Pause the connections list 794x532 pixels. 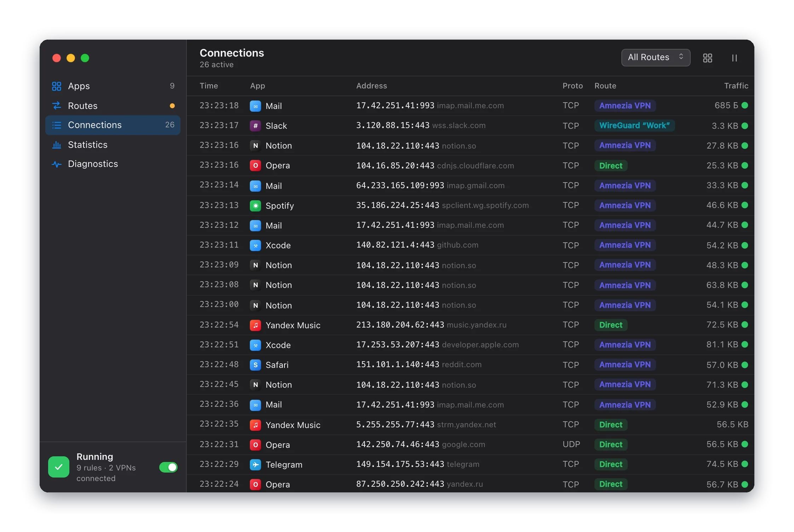point(735,58)
